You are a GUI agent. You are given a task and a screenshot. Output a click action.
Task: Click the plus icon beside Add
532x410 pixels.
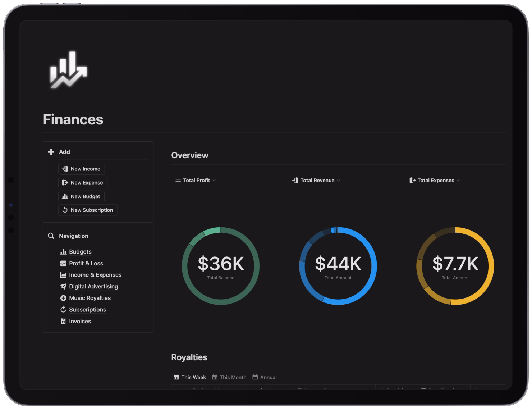[51, 152]
